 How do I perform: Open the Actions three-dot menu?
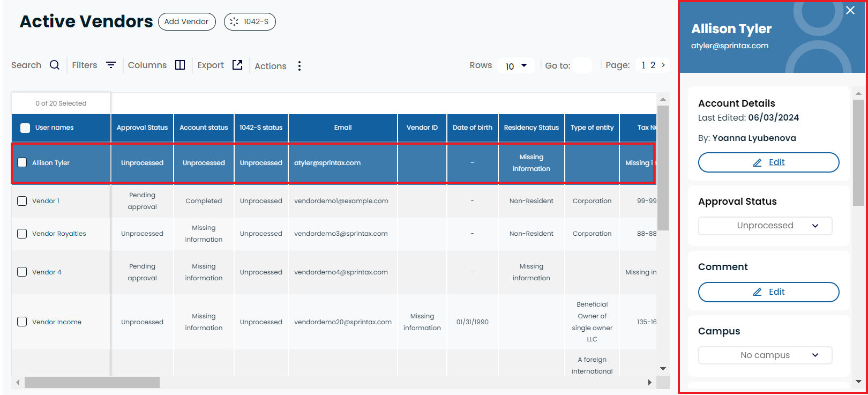click(300, 66)
